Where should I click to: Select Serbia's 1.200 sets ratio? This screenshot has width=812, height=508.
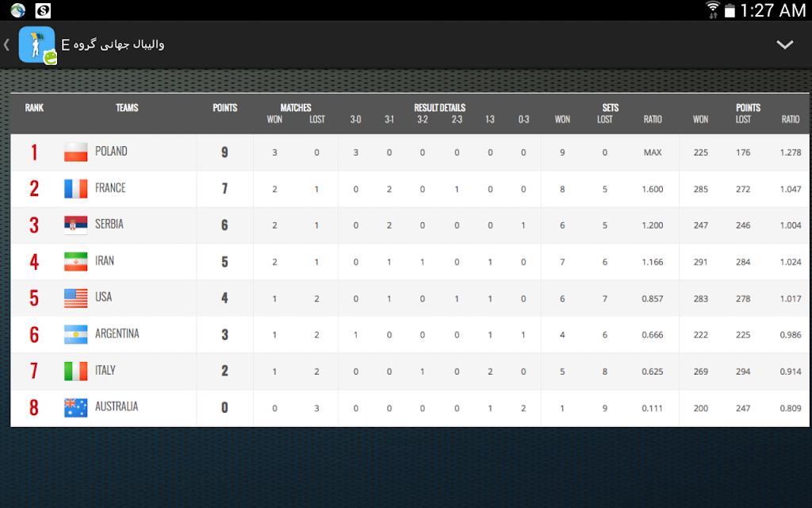pos(653,225)
